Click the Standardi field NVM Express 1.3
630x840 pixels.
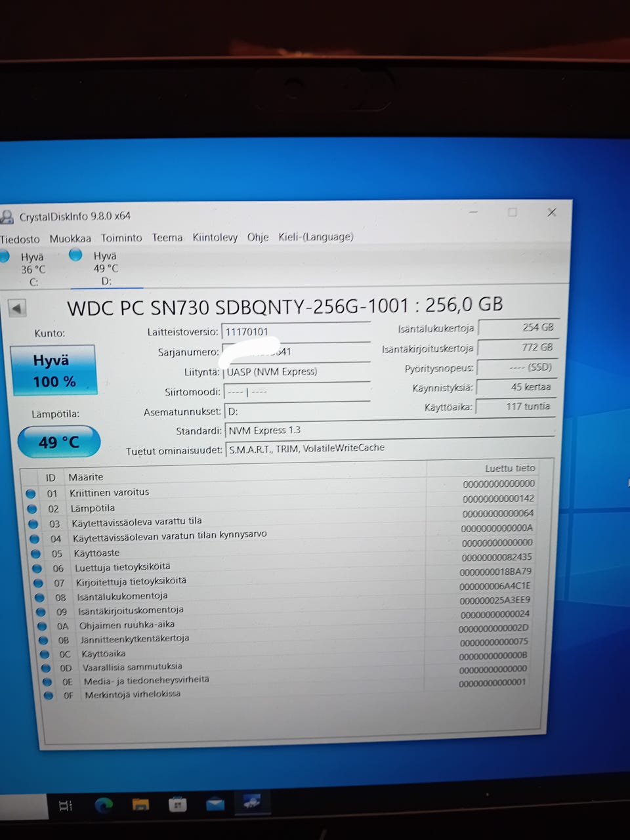tap(390, 430)
